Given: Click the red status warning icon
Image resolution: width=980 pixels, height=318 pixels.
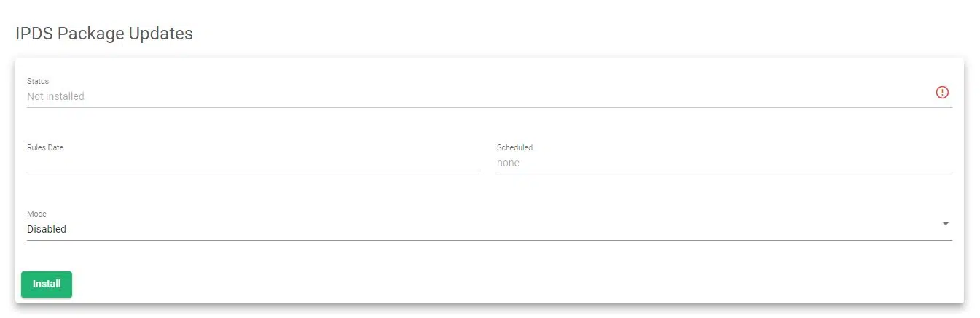Looking at the screenshot, I should (942, 93).
